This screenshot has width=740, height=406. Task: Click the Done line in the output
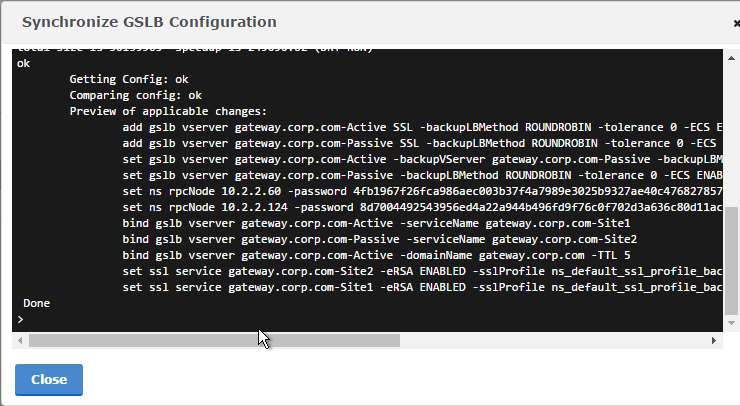[x=36, y=303]
